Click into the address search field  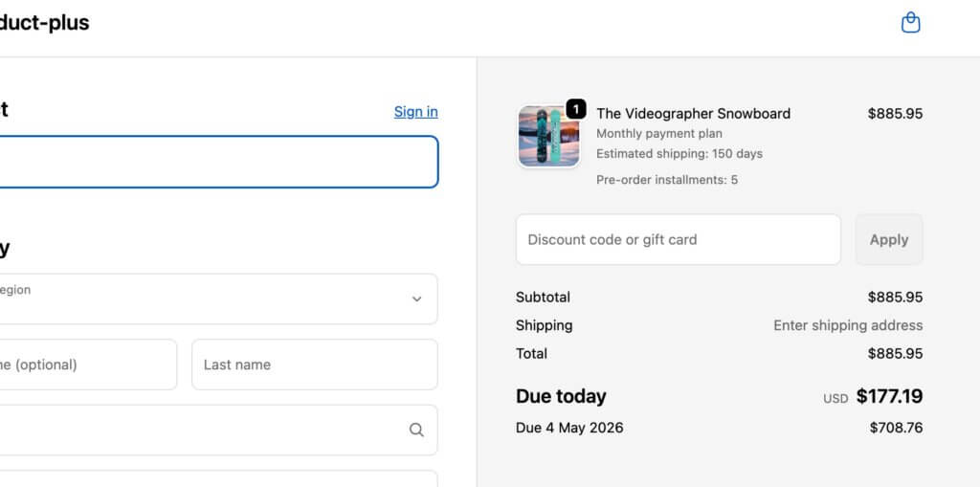tap(191, 431)
